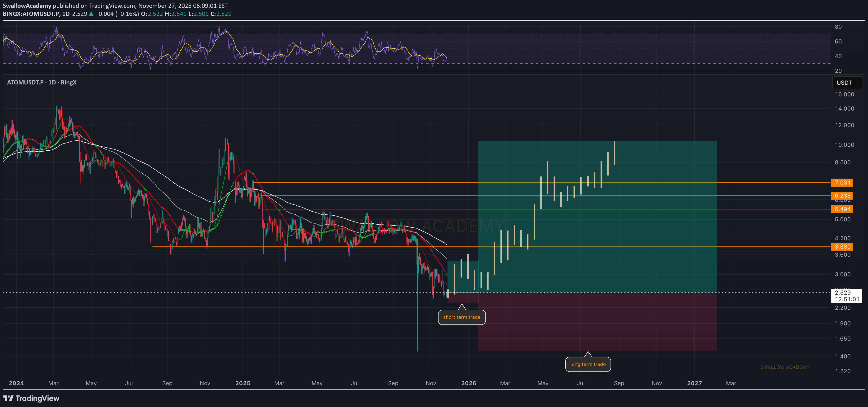The image size is (868, 407).
Task: Click the red stop-loss zone rectangle
Action: pyautogui.click(x=597, y=322)
